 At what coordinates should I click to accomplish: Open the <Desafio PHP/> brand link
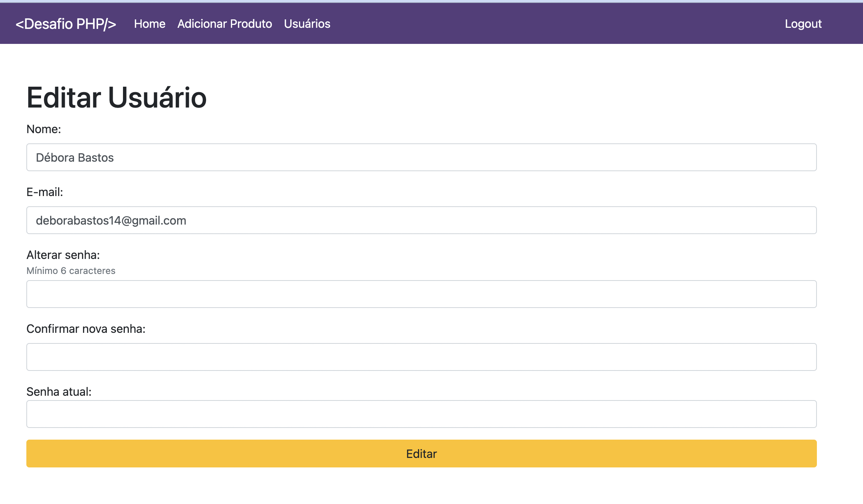click(66, 24)
